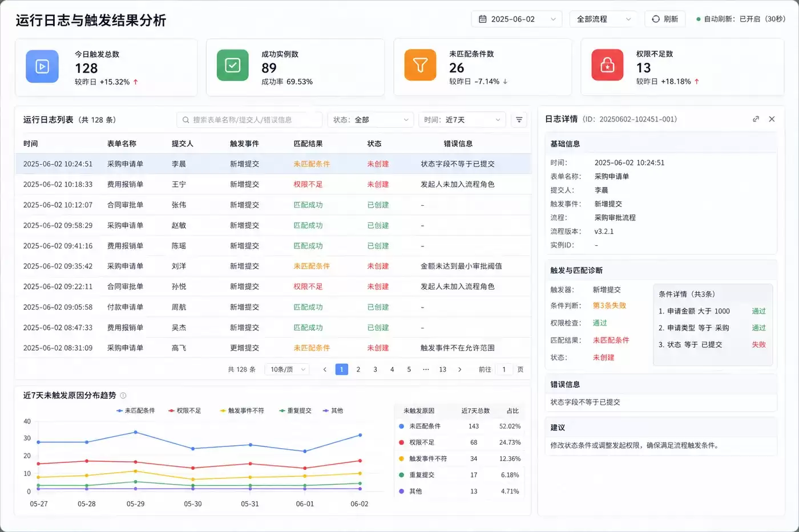Open the filter settings icon beside 时间 dropdown

[x=519, y=120]
